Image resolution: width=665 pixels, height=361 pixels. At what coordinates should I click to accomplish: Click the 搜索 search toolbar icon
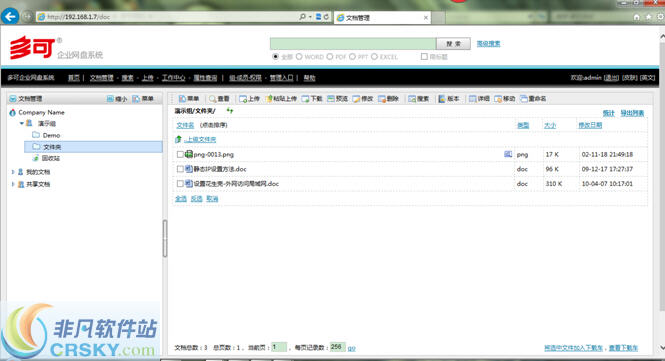[412, 99]
